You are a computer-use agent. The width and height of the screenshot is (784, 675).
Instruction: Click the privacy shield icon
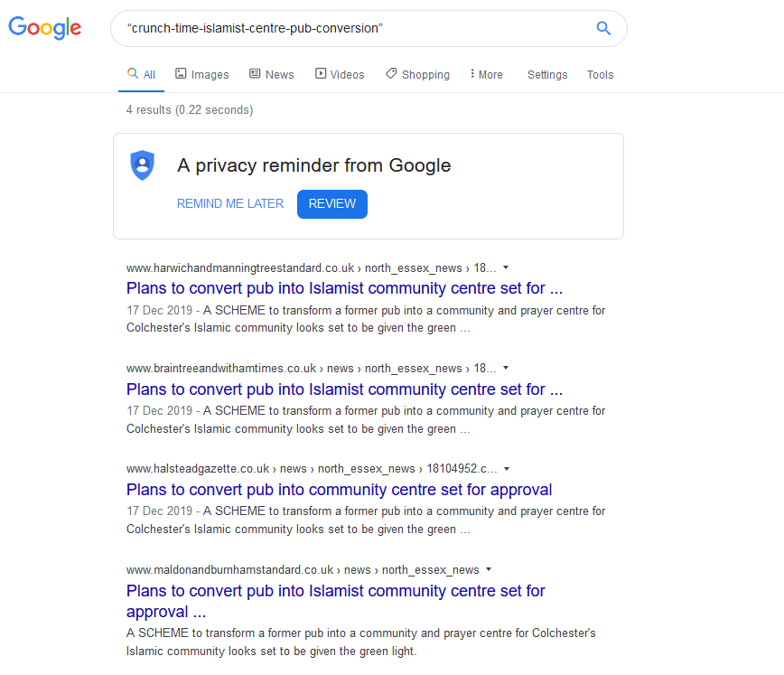pyautogui.click(x=143, y=165)
